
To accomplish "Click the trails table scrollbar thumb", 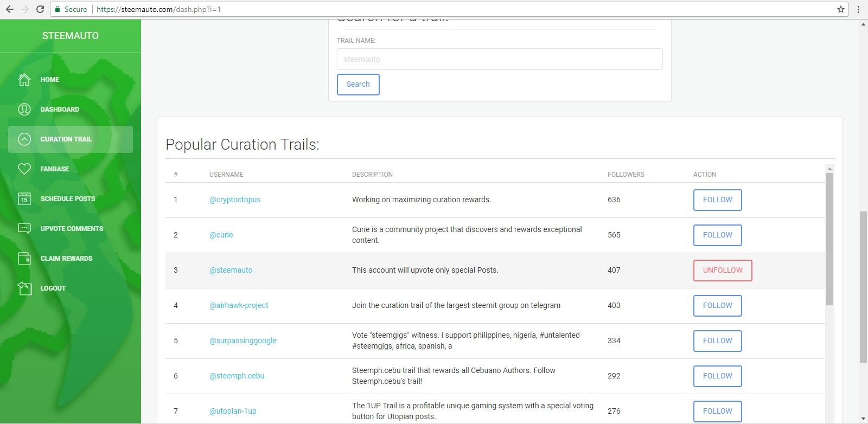I will pos(829,239).
